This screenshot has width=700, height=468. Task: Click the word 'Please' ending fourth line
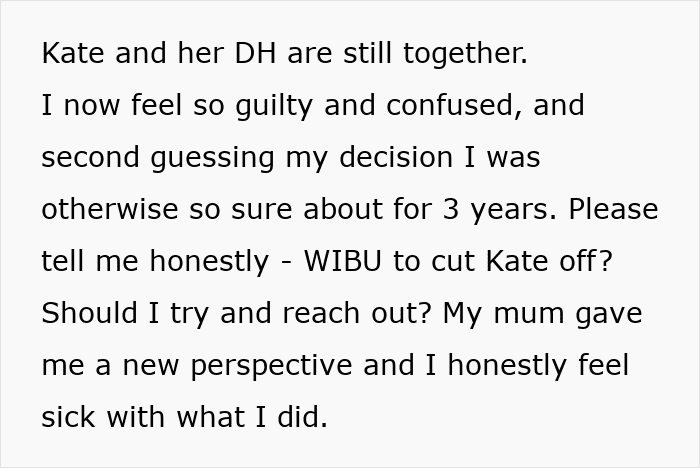pyautogui.click(x=613, y=209)
